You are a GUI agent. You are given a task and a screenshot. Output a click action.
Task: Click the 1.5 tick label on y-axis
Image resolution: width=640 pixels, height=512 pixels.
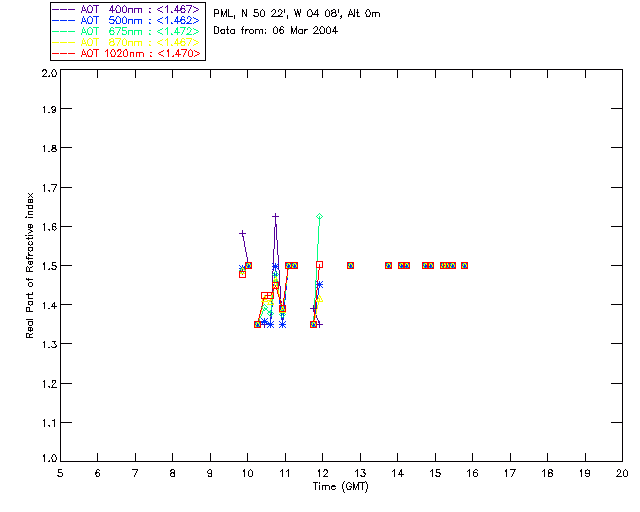pyautogui.click(x=49, y=266)
